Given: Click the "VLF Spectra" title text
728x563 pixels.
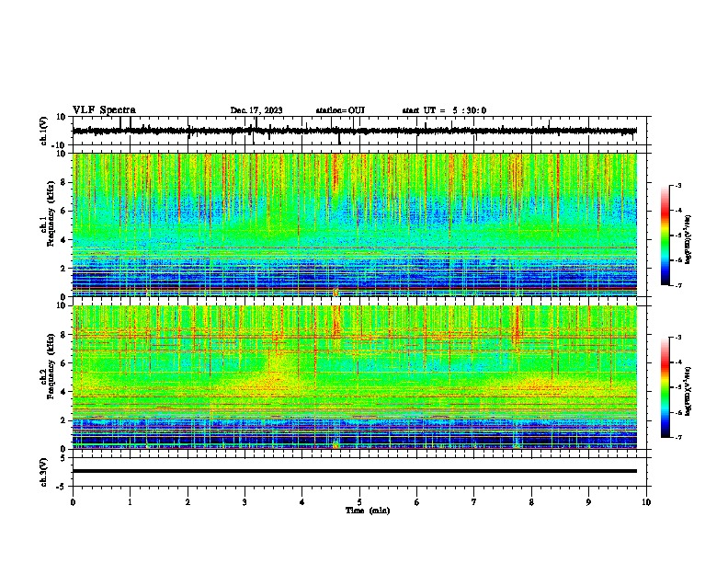Looking at the screenshot, I should (x=104, y=110).
